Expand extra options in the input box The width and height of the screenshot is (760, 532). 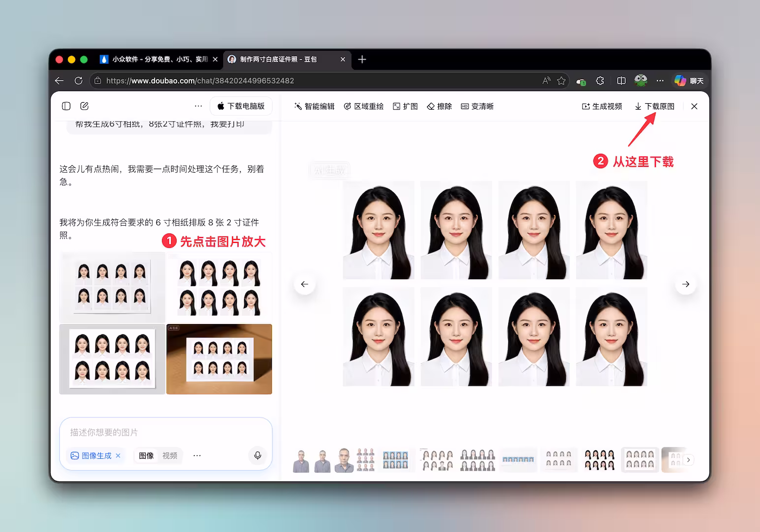tap(197, 456)
